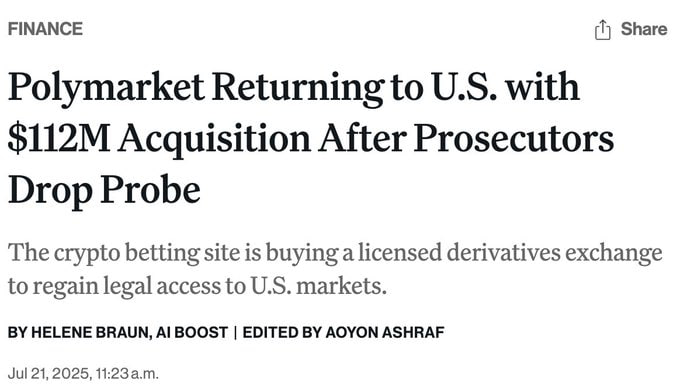This screenshot has width=680, height=388.
Task: Click the share arrow icon
Action: (602, 30)
